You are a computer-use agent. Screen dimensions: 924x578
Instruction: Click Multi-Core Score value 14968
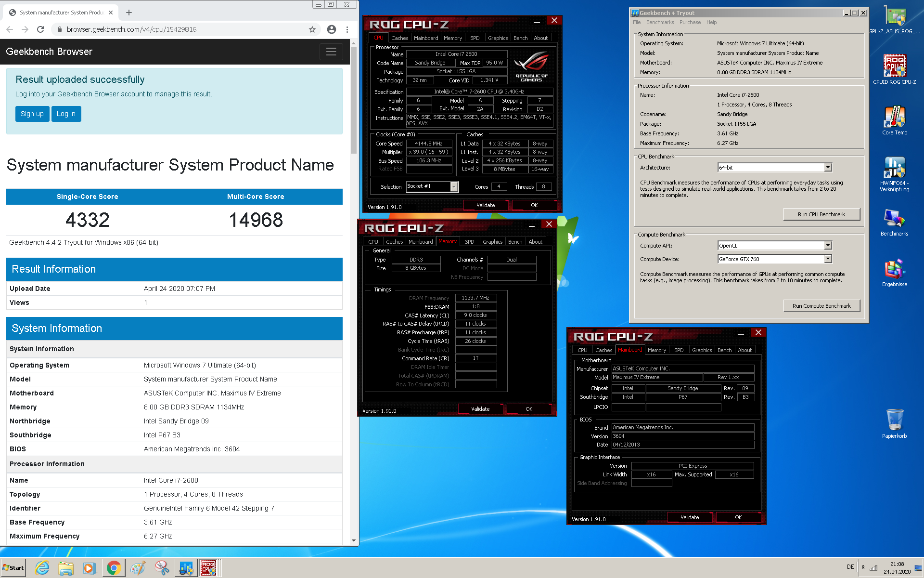[x=256, y=220]
